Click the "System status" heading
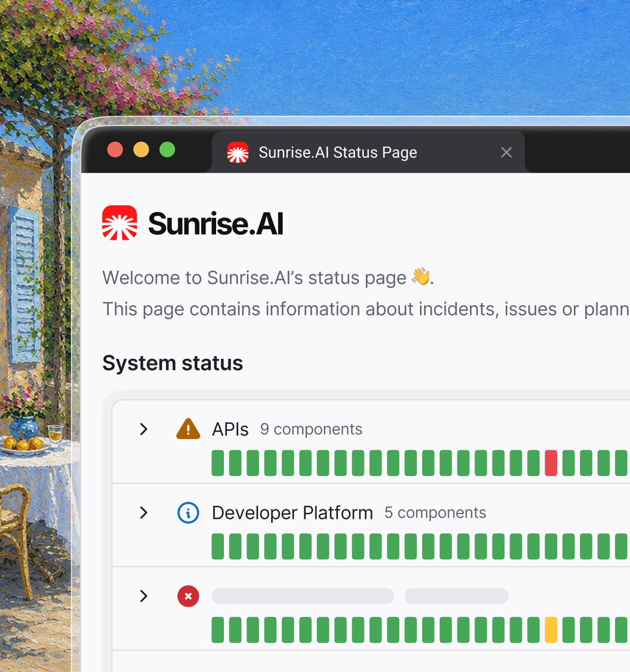 pyautogui.click(x=172, y=363)
